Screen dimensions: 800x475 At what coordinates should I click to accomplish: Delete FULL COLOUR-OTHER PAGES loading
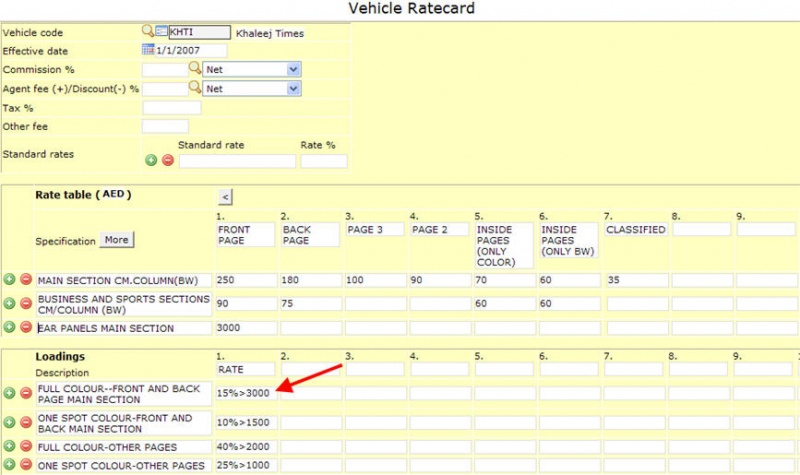click(x=26, y=446)
